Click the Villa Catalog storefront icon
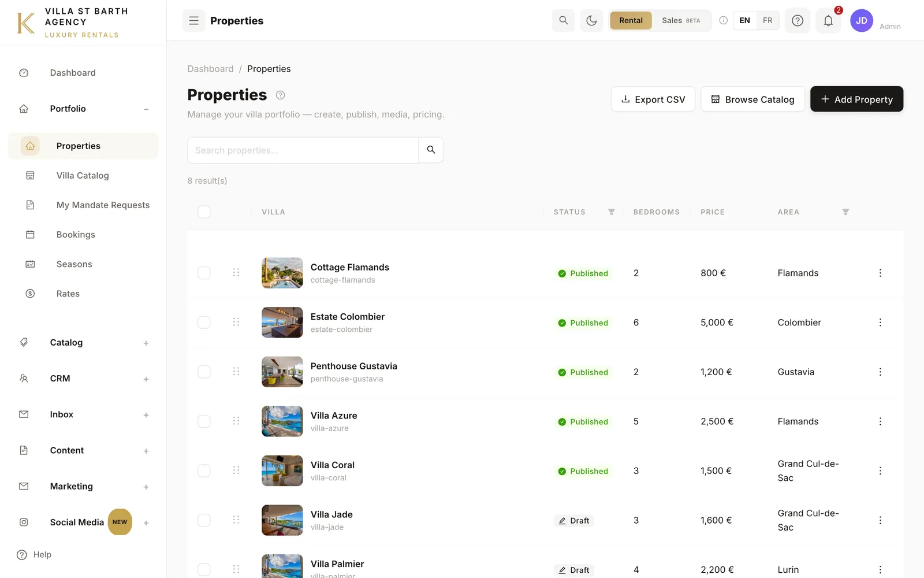This screenshot has height=578, width=924. [30, 175]
